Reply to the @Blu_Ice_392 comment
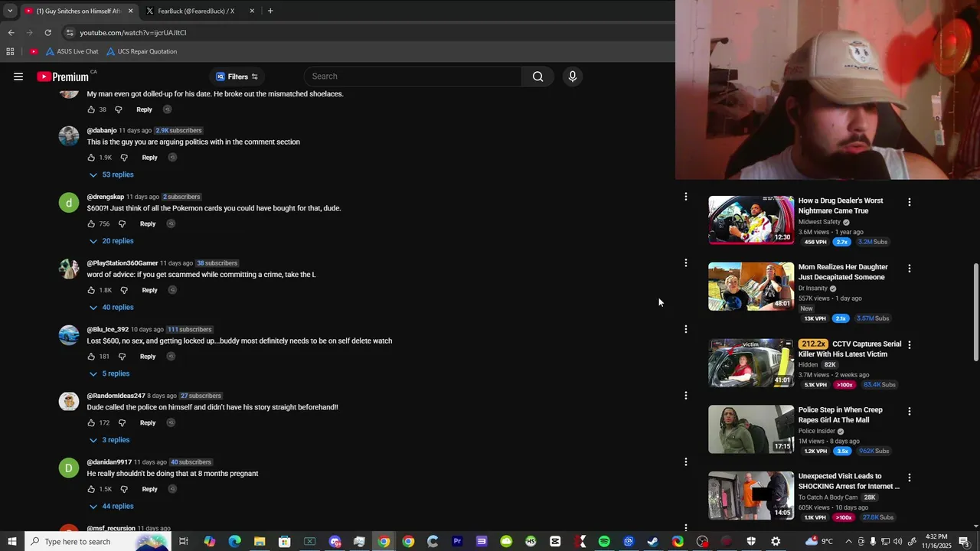 pyautogui.click(x=148, y=357)
